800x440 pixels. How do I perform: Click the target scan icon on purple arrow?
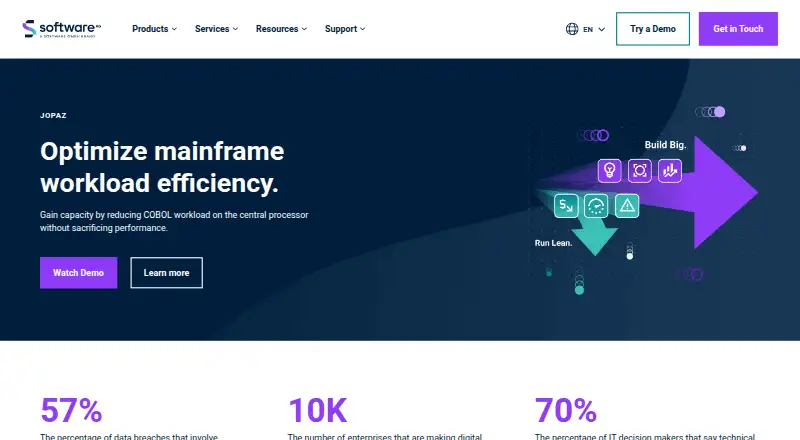coord(640,170)
